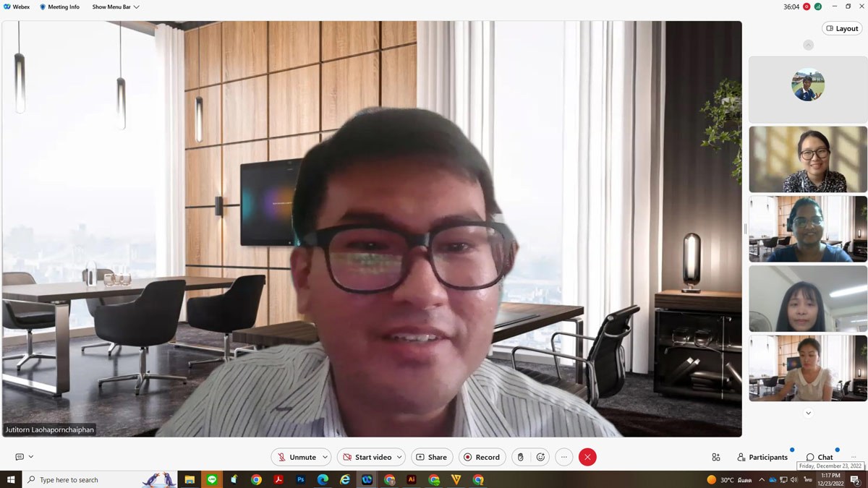
Task: Check the green network quality indicator
Action: coord(818,7)
